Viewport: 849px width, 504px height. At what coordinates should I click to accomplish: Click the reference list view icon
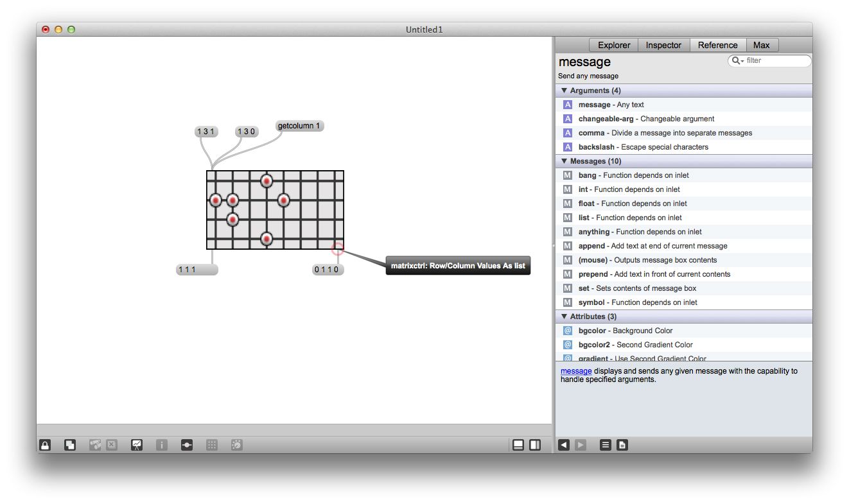click(606, 444)
